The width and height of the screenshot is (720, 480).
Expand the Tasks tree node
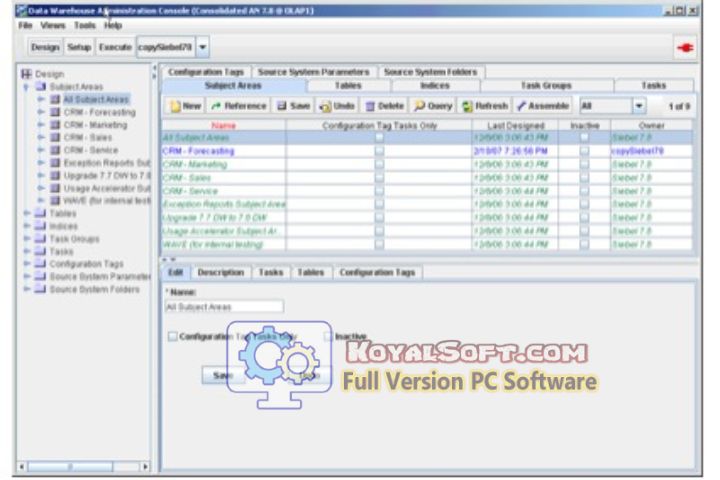[x=27, y=251]
